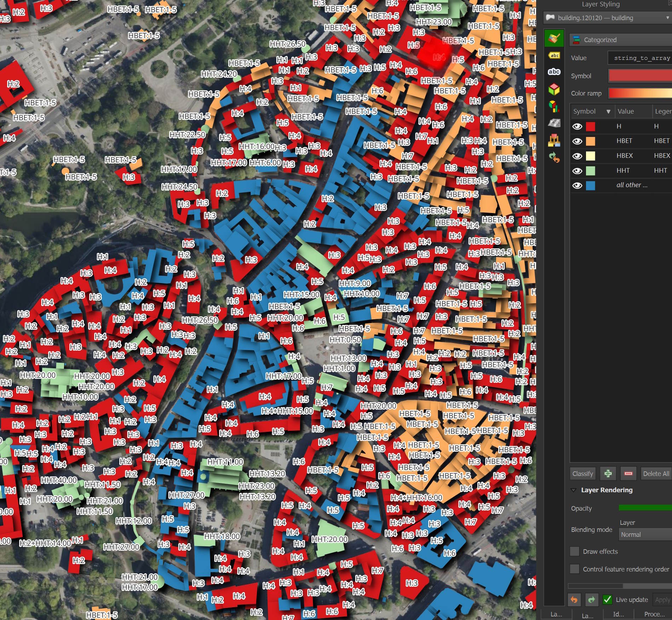
Task: Undo the last style change
Action: coord(574,599)
